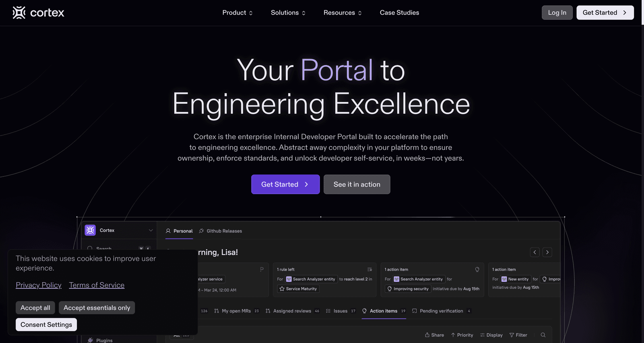The image size is (644, 343).
Task: Select the Action items tab
Action: tap(384, 311)
